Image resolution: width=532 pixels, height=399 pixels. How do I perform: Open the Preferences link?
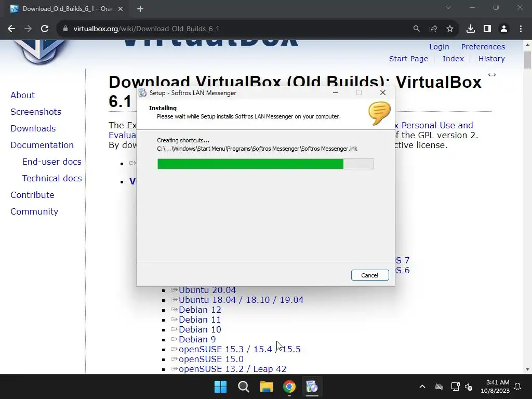coord(483,47)
